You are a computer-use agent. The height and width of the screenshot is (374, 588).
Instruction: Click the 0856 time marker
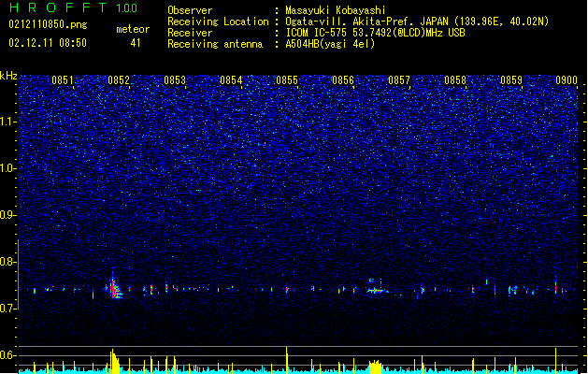343,80
